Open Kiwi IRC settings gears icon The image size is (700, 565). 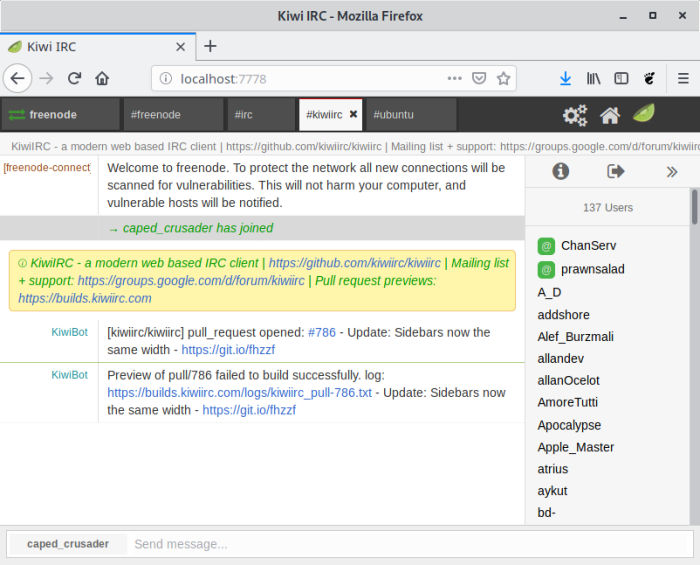(x=575, y=115)
